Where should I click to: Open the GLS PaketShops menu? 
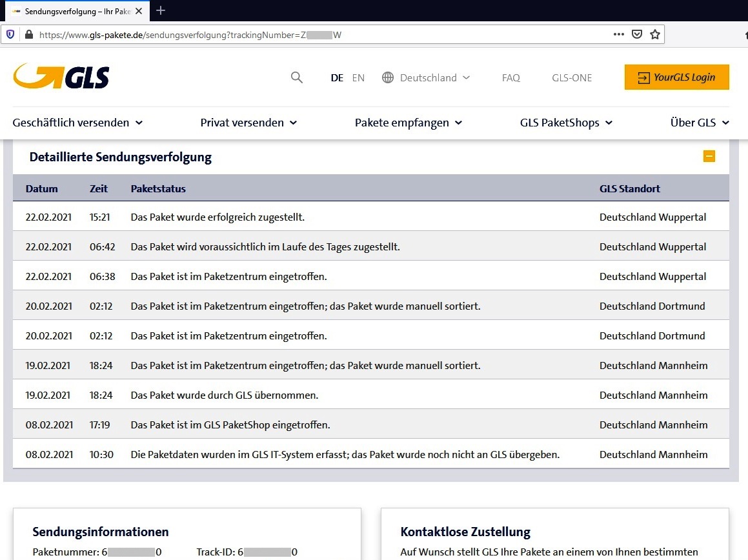[566, 123]
